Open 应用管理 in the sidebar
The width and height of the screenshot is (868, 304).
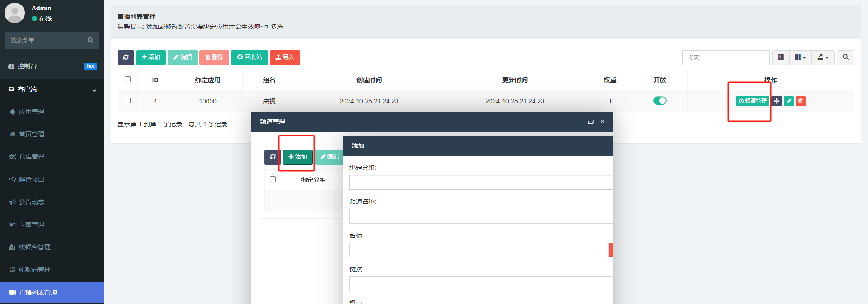click(x=32, y=112)
